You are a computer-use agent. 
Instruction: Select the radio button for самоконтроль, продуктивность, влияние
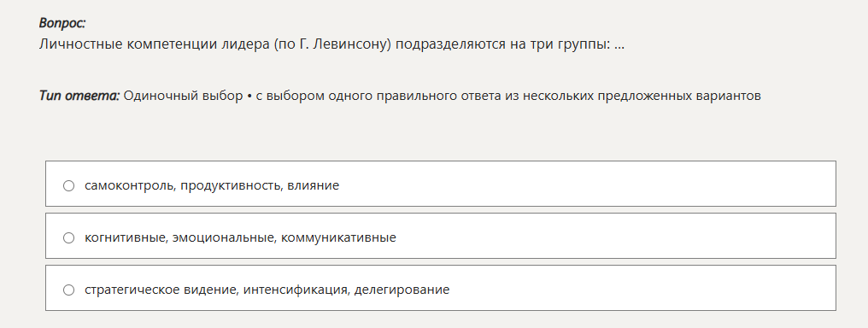coord(68,186)
